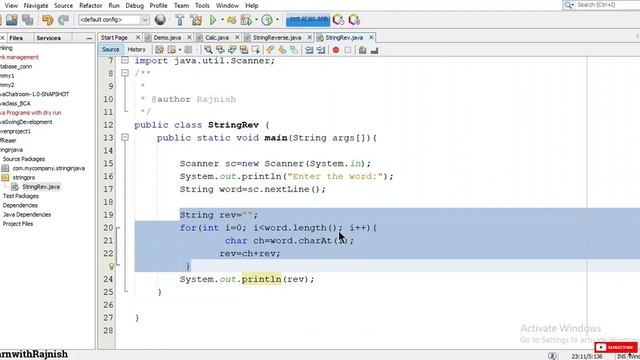Screen dimensions: 640x360
Task: Click Shift Line Left icon
Action: click(309, 50)
